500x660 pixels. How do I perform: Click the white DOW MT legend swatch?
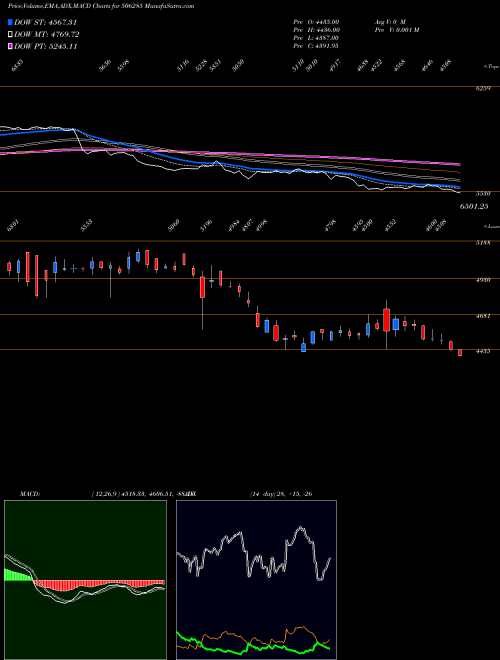click(x=11, y=35)
